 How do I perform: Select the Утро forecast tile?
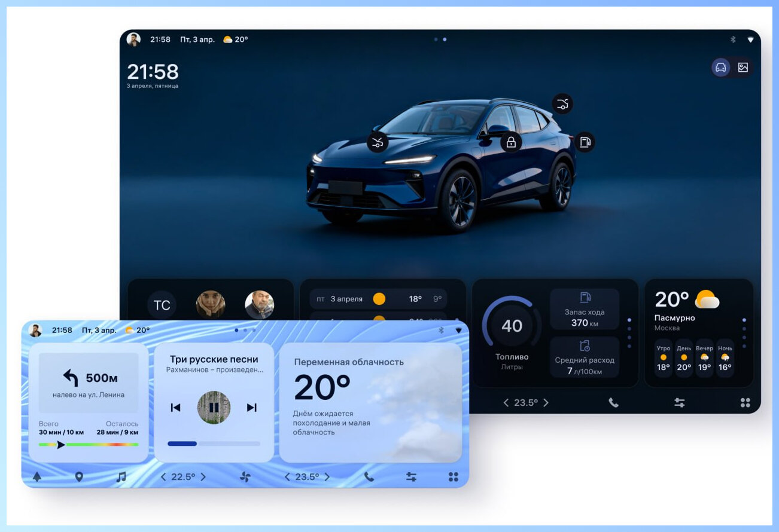pyautogui.click(x=664, y=358)
